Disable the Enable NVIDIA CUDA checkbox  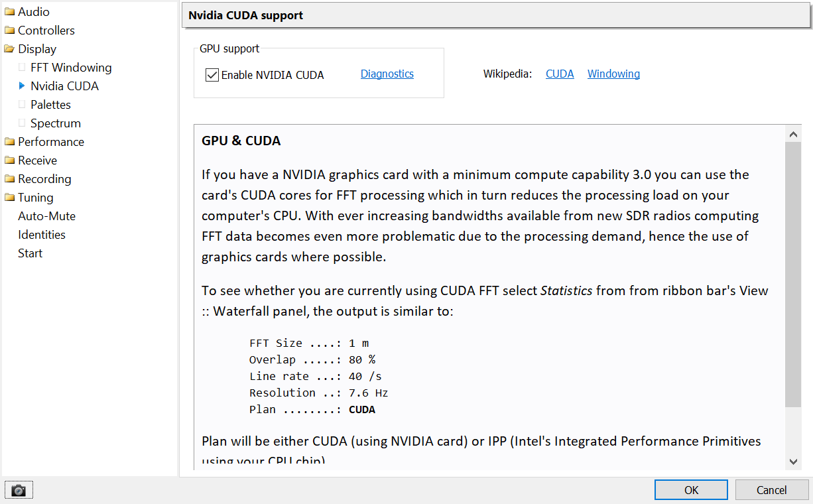tap(212, 75)
